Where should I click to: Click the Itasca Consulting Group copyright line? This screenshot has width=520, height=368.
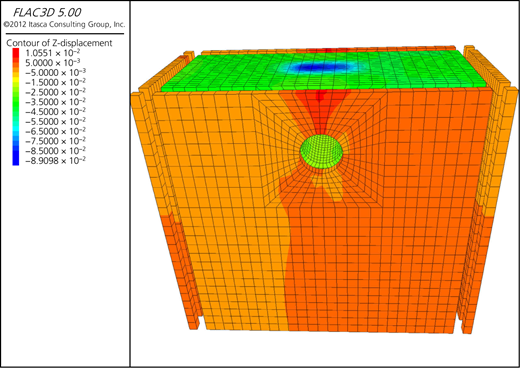64,24
